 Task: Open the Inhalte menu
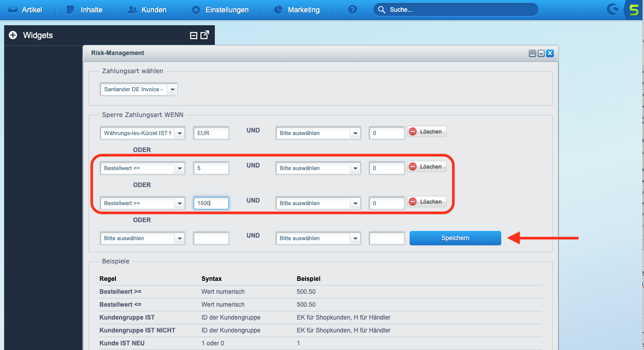(x=84, y=10)
